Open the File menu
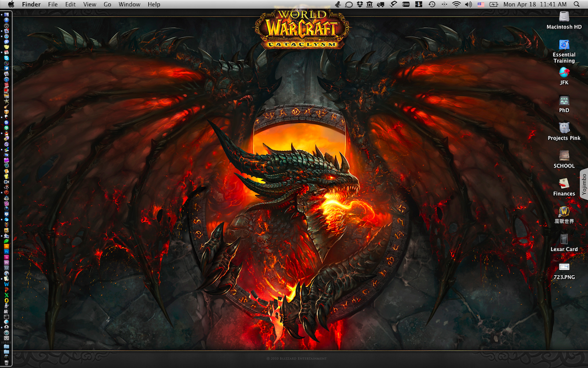588x368 pixels. pyautogui.click(x=53, y=5)
